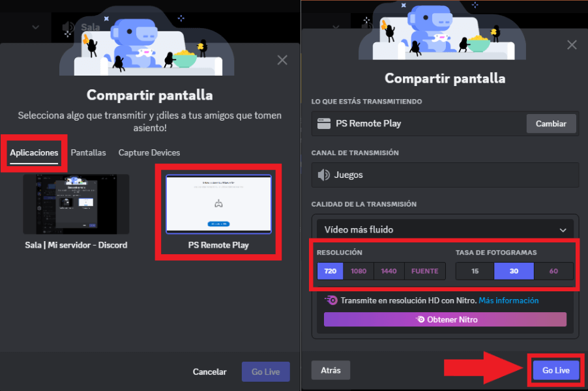
Task: Click the TASA DE FOTOGRAMAS heading
Action: [x=496, y=253]
